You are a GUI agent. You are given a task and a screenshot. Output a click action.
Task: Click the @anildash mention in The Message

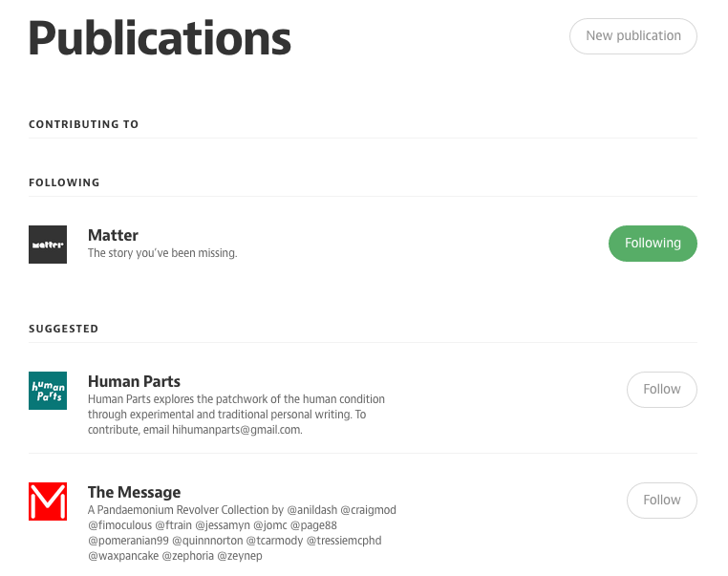point(312,510)
